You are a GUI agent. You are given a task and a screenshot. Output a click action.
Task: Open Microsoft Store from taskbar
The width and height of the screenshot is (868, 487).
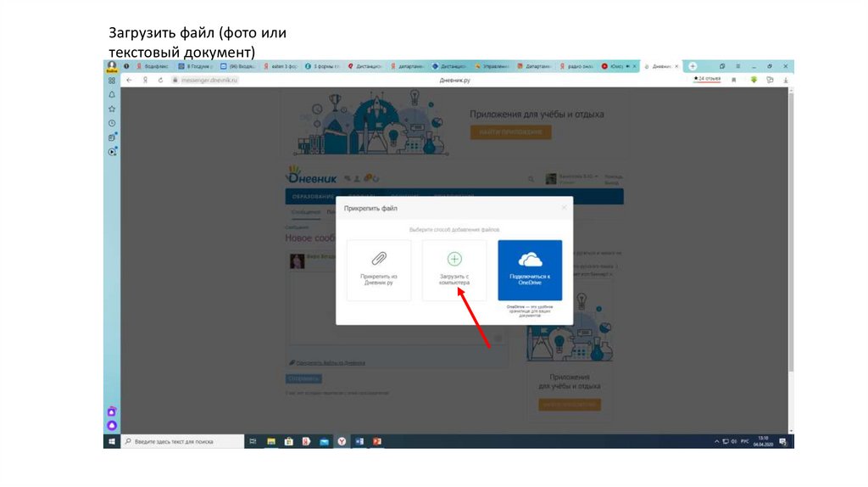[288, 441]
